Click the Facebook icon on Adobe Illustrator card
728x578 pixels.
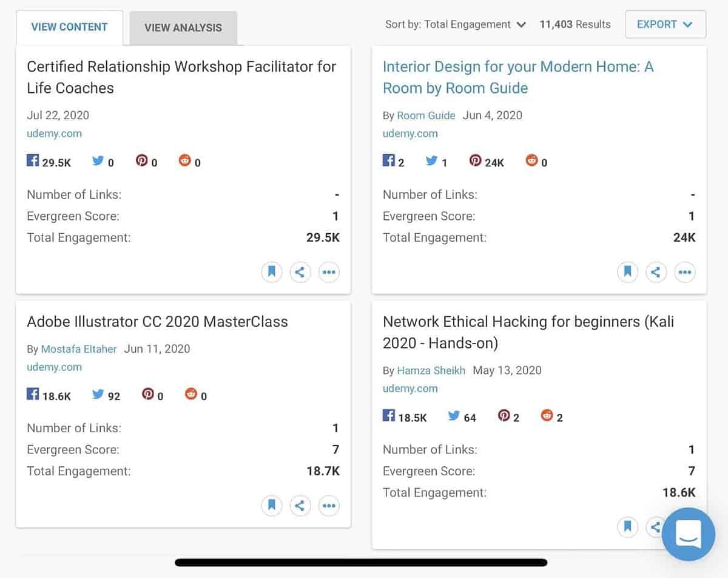33,394
